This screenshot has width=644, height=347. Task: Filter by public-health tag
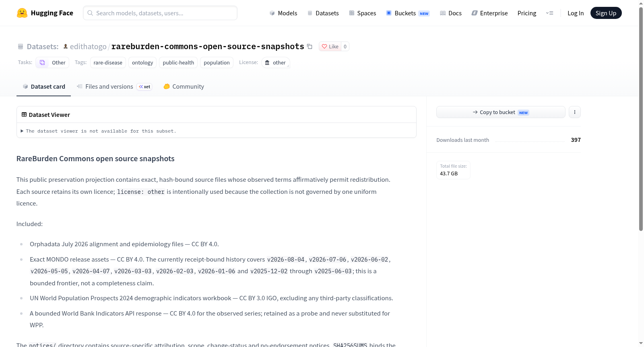[178, 62]
